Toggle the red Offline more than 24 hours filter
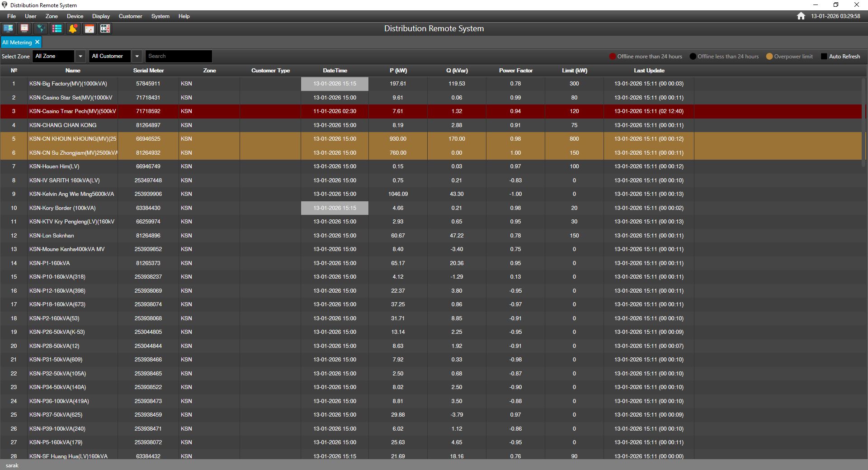Screen dimensions: 868x470 click(x=613, y=57)
